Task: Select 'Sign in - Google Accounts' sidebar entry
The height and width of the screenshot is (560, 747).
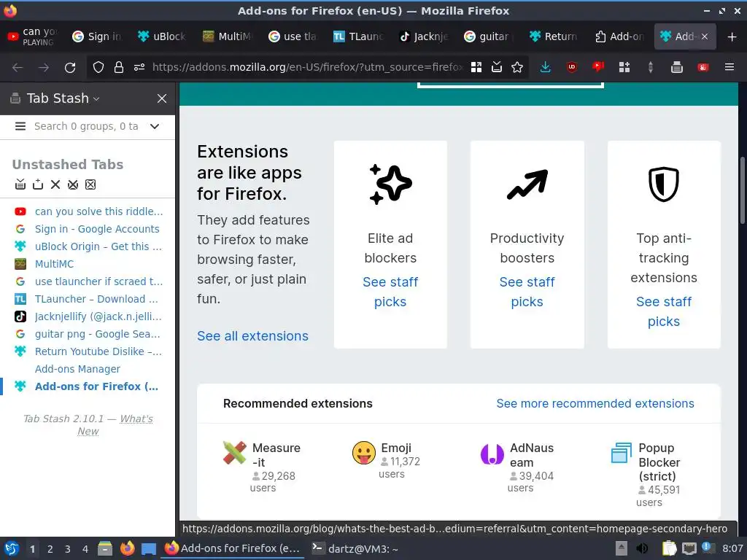Action: [x=97, y=229]
